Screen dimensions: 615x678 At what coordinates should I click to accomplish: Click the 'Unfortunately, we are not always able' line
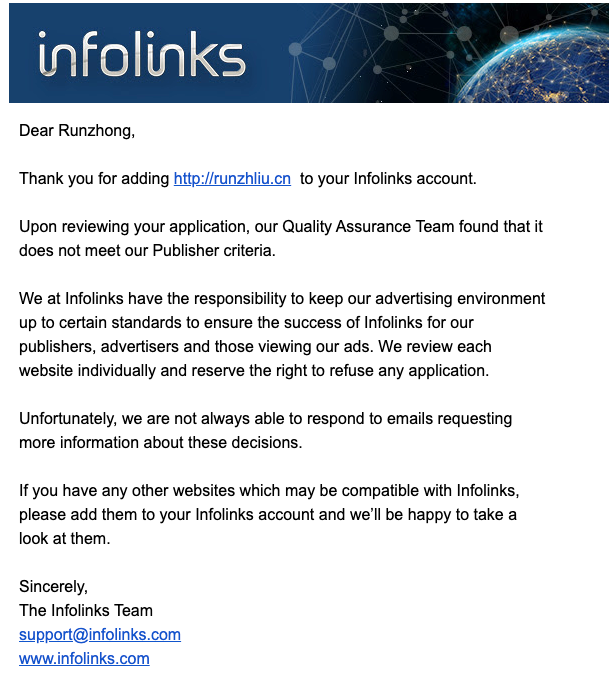tap(266, 419)
